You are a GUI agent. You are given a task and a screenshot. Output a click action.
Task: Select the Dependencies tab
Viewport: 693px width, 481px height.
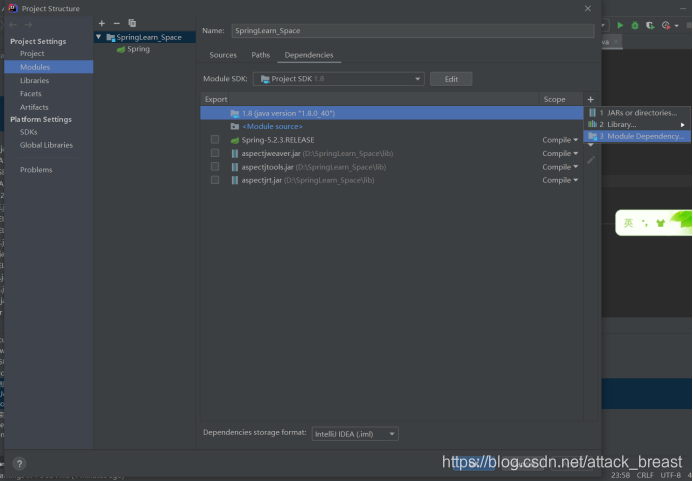[x=309, y=55]
